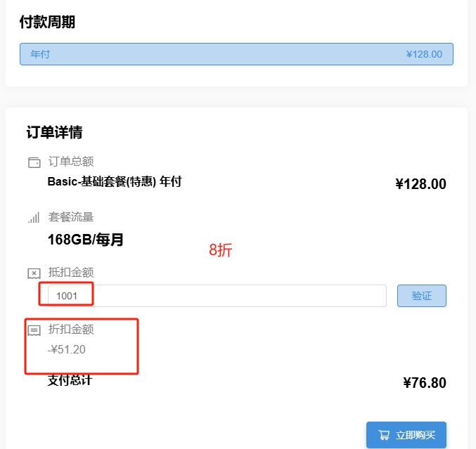This screenshot has height=449, width=476.
Task: Focus the coupon code input containing 1001
Action: (x=217, y=296)
